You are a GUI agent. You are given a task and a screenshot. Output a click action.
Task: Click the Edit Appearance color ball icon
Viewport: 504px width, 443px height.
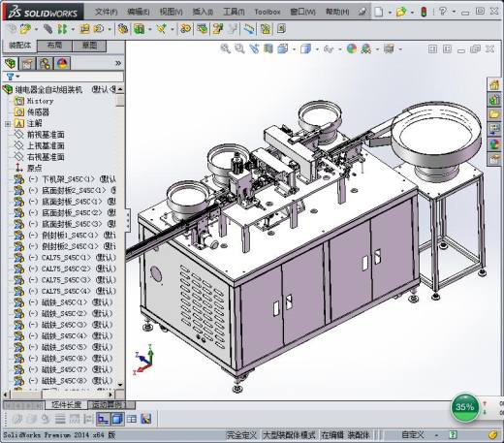[x=352, y=48]
